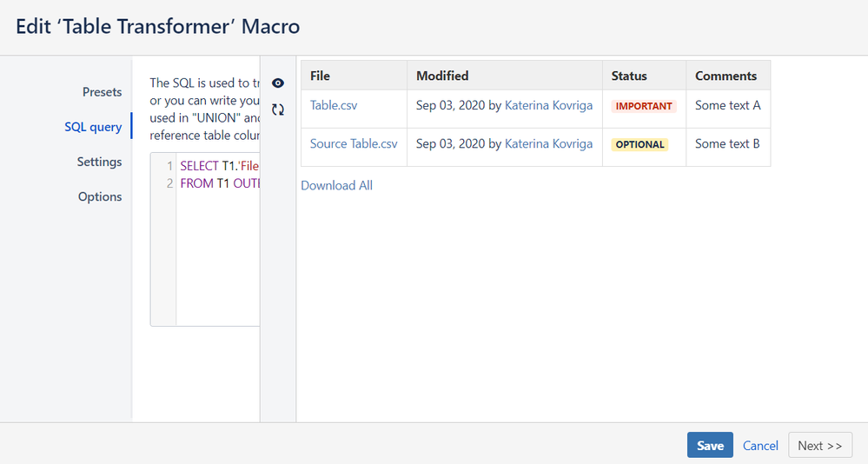Image resolution: width=868 pixels, height=464 pixels.
Task: Click the Cancel link
Action: coord(760,446)
